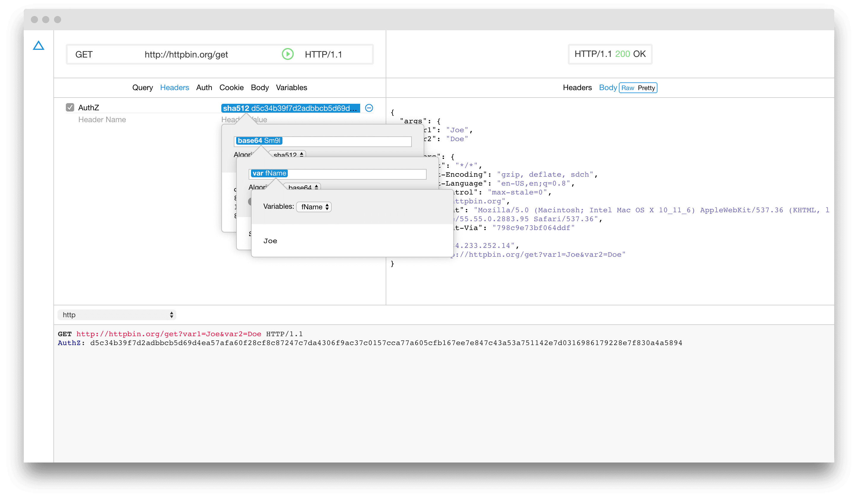Click the Joe variable value preview

coord(270,241)
